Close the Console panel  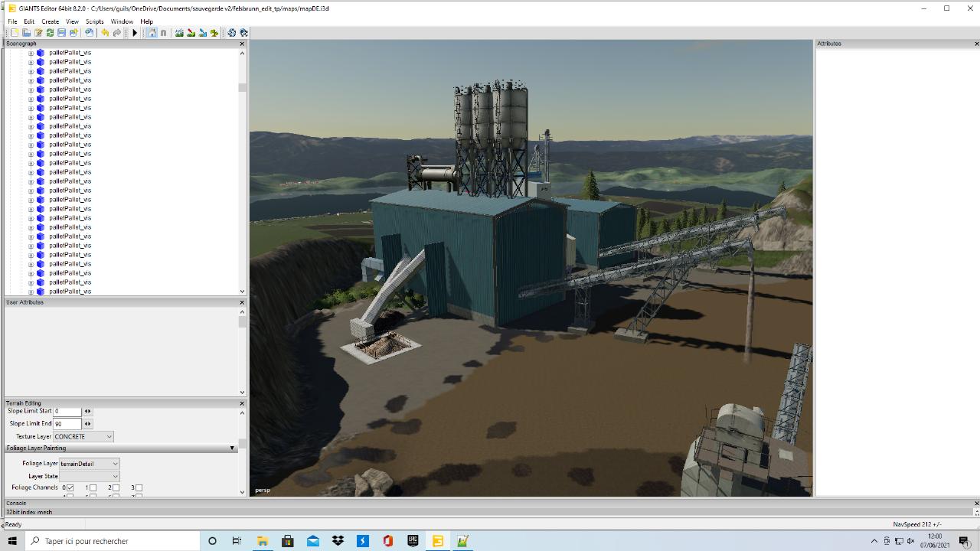pyautogui.click(x=976, y=503)
